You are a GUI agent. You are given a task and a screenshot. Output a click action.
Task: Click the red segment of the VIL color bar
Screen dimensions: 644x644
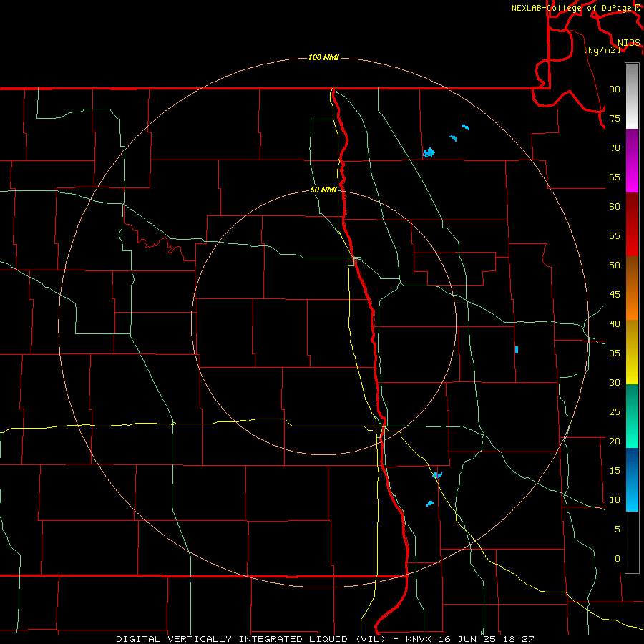[632, 224]
